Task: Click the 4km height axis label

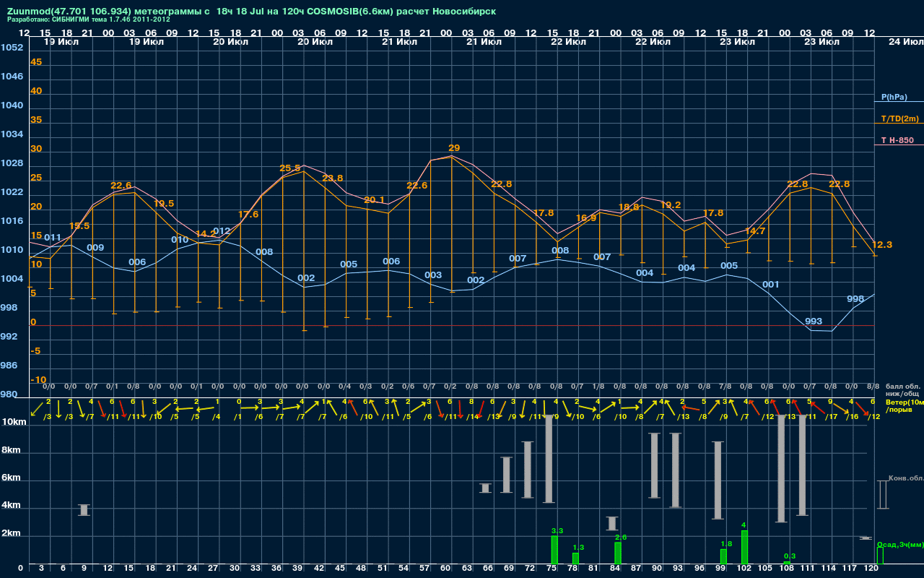Action: tap(9, 506)
